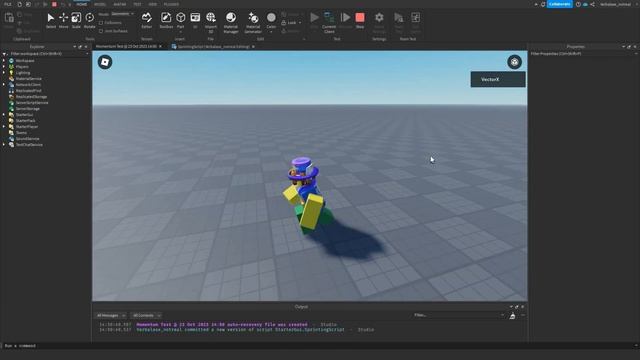Expand the Workspace node
Viewport: 640px width, 360px height.
[x=4, y=60]
